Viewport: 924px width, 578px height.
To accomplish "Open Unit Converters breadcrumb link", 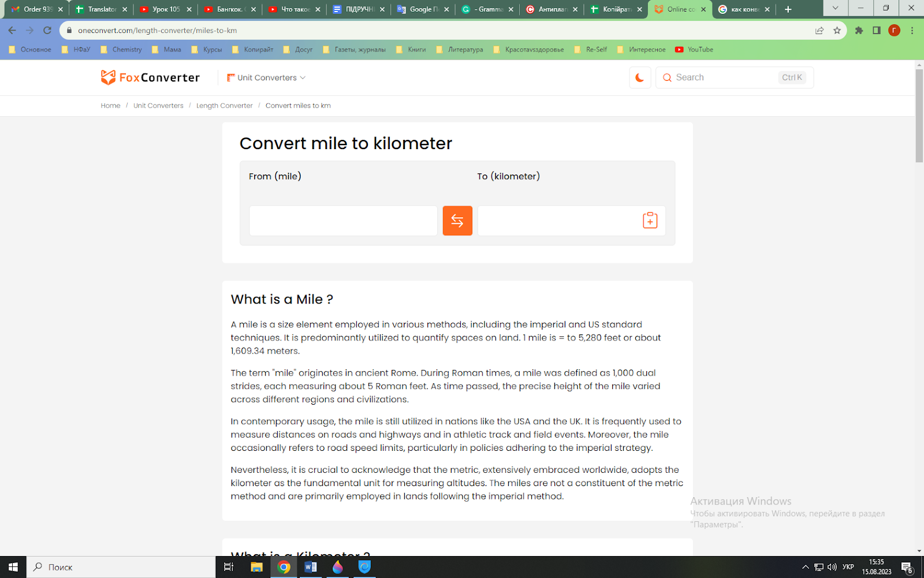I will 158,106.
